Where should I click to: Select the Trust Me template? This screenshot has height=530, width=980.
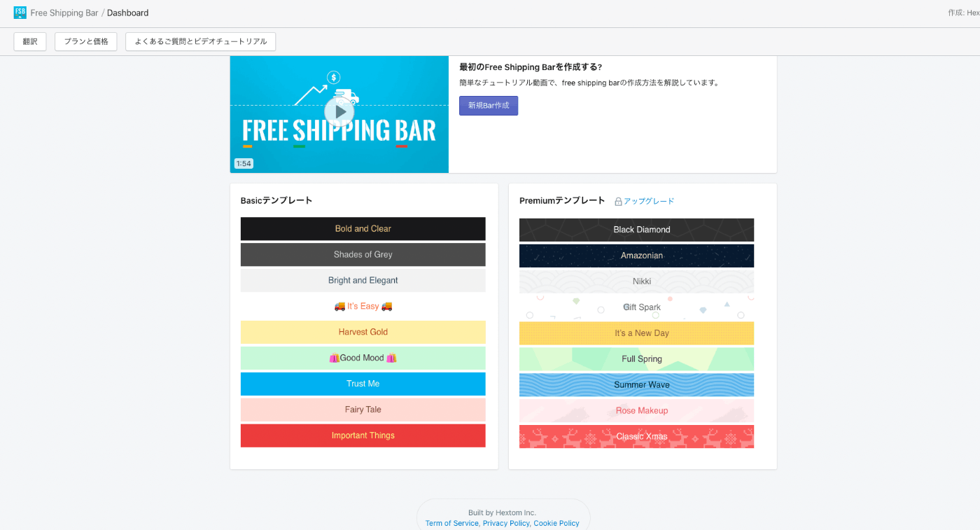363,384
